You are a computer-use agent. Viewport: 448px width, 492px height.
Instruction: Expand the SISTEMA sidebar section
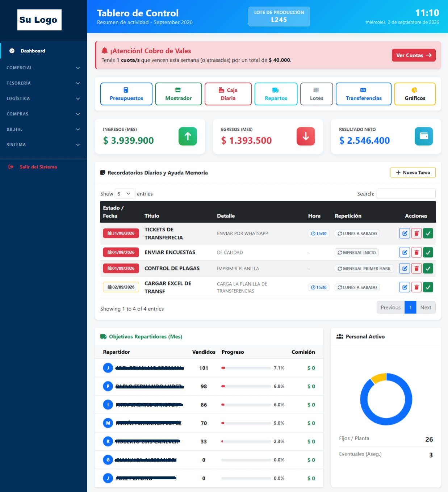point(43,145)
